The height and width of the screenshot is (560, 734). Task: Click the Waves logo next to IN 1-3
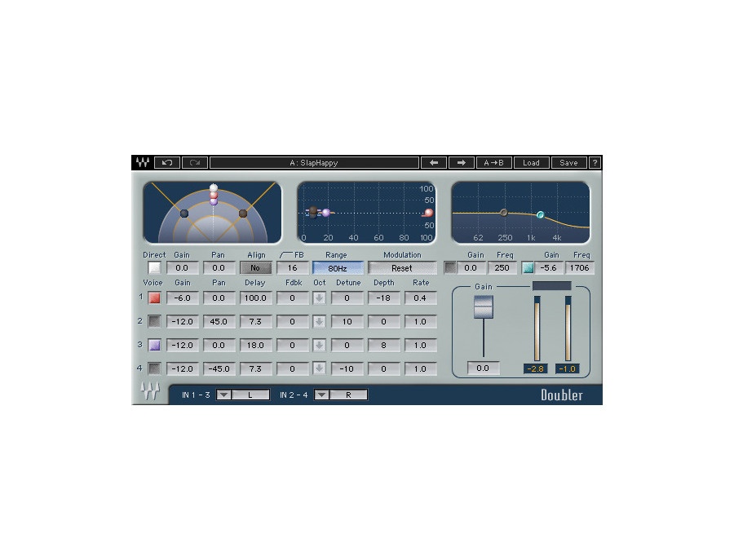coord(151,394)
